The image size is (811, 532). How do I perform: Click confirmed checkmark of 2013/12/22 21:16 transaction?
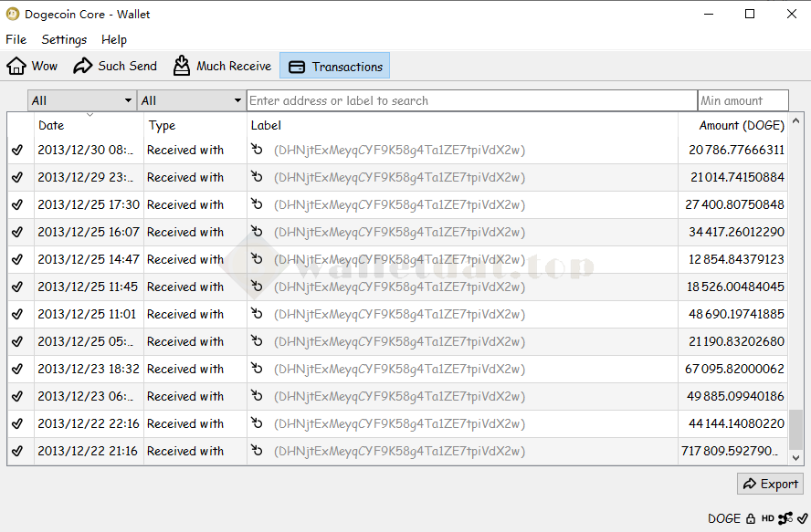tap(17, 451)
